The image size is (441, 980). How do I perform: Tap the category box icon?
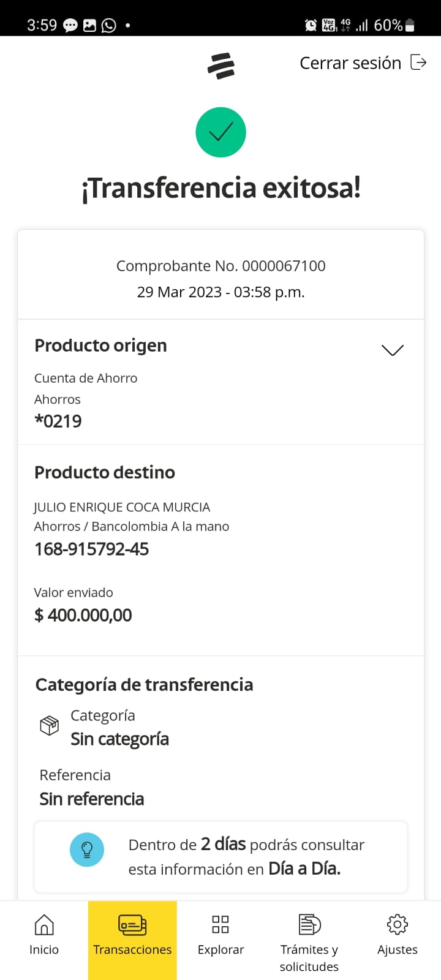49,726
